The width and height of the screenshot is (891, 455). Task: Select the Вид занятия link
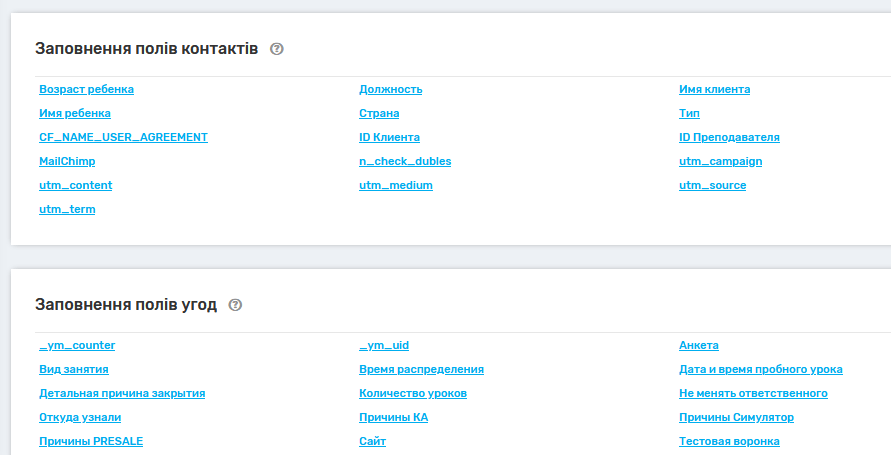click(73, 369)
